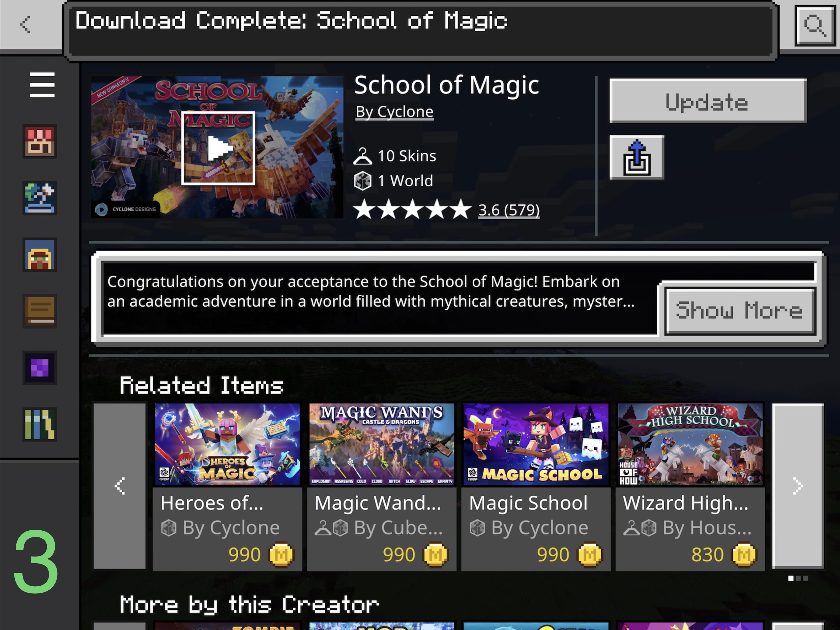The image size is (840, 630).
Task: Click the share/export icon button
Action: pyautogui.click(x=637, y=157)
